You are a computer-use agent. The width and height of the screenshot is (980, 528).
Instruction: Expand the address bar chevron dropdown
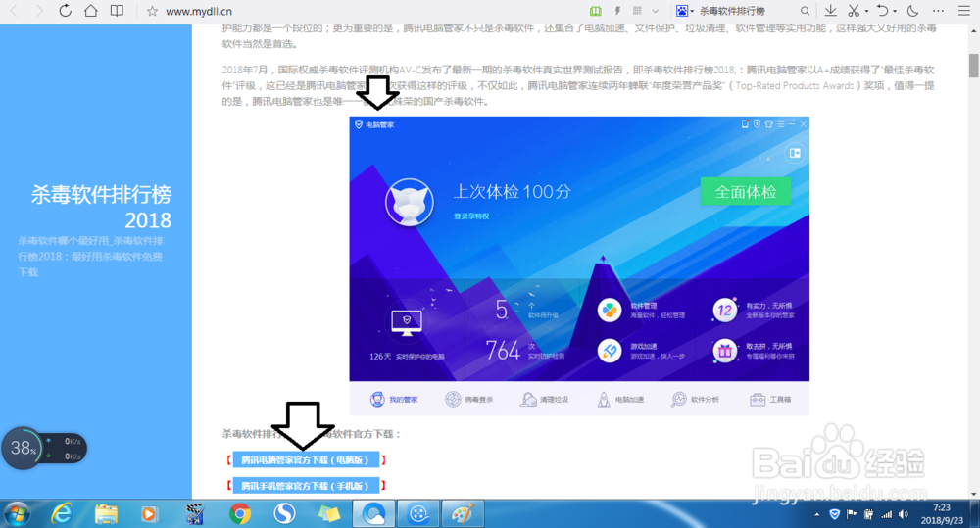[x=655, y=11]
